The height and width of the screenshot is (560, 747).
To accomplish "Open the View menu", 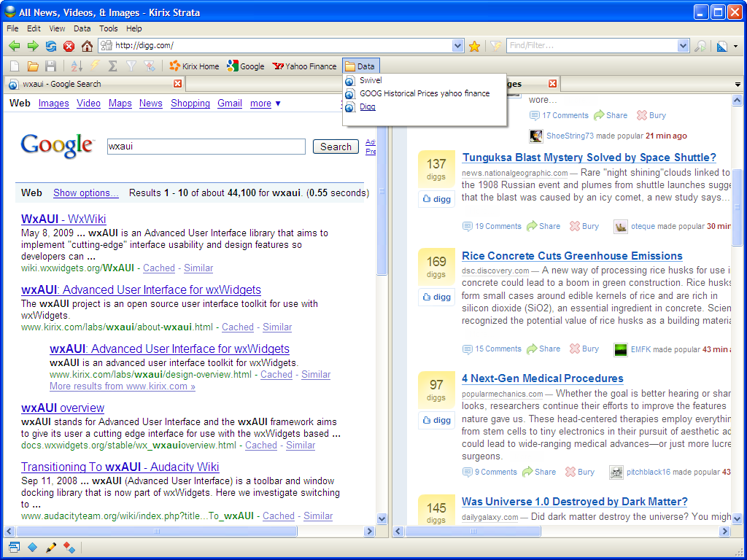I will pyautogui.click(x=57, y=28).
